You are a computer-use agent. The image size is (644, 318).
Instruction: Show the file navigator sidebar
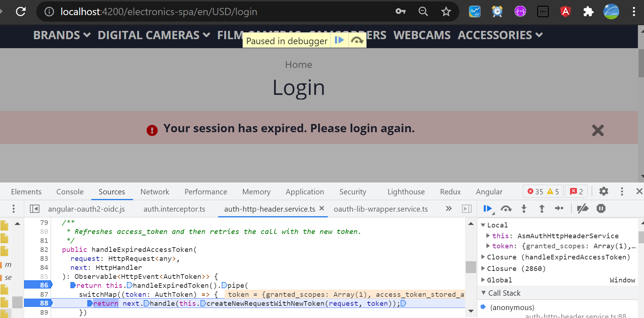pos(34,209)
